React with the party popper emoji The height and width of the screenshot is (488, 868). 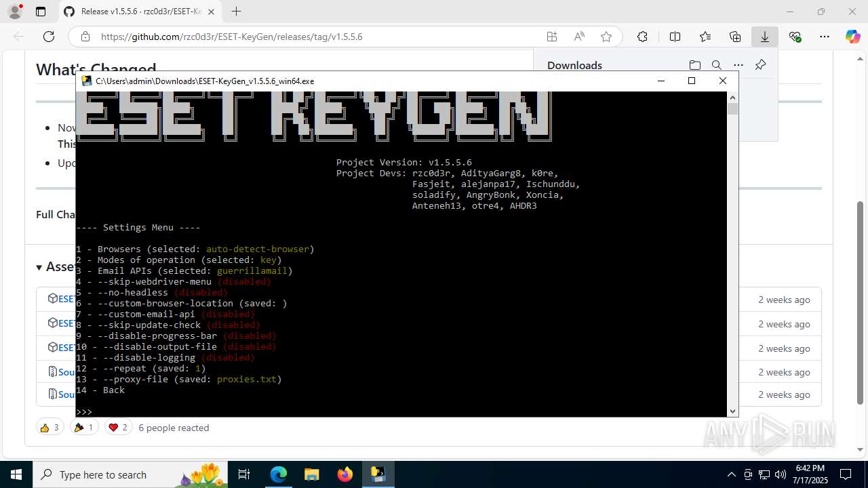pos(85,428)
